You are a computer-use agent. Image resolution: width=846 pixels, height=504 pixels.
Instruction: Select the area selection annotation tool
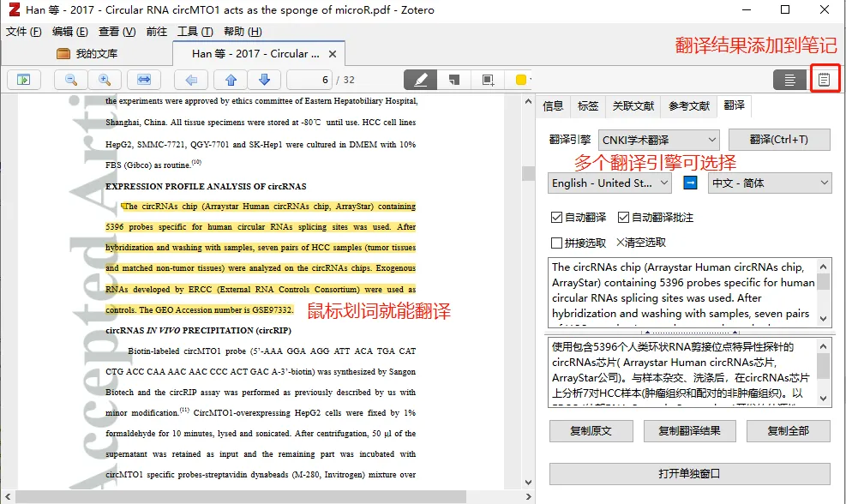[488, 80]
